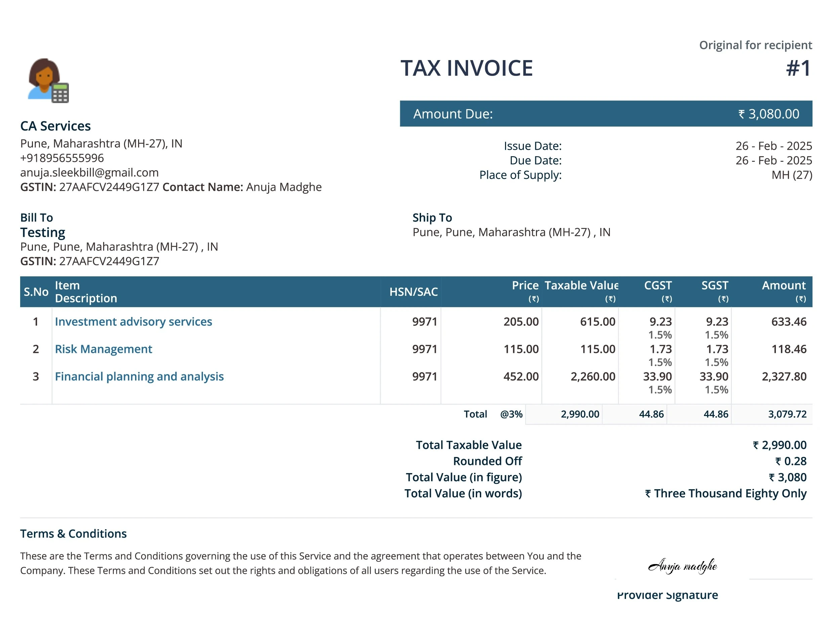Click the phone number +918956555996

[x=62, y=158]
